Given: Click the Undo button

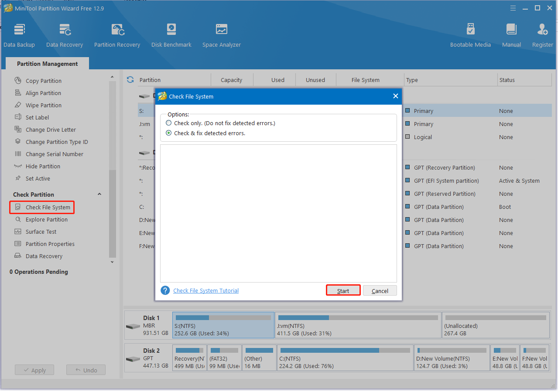Looking at the screenshot, I should pyautogui.click(x=86, y=370).
